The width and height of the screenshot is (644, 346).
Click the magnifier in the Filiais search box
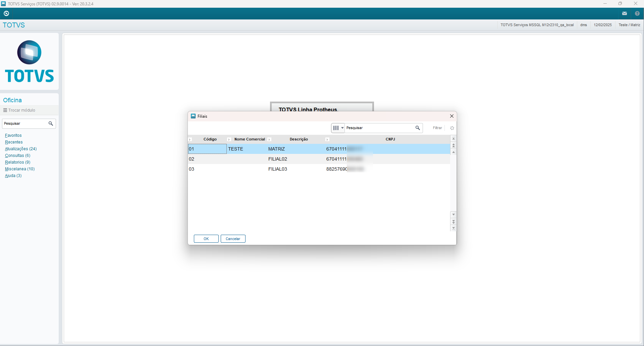click(418, 128)
